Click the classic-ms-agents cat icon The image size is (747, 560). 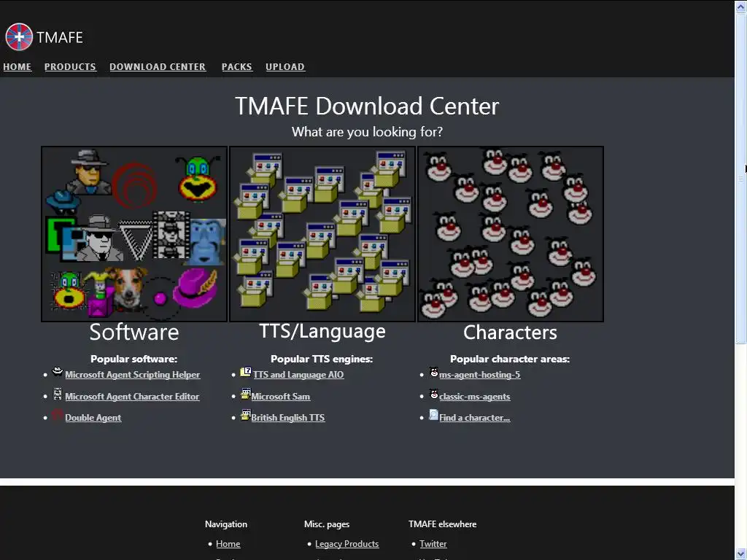[434, 394]
